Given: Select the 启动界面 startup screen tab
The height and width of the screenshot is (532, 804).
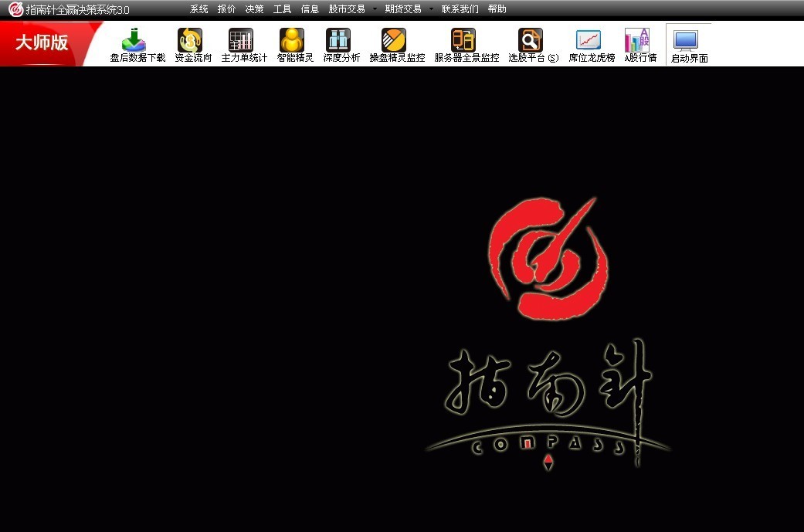Looking at the screenshot, I should pos(688,45).
